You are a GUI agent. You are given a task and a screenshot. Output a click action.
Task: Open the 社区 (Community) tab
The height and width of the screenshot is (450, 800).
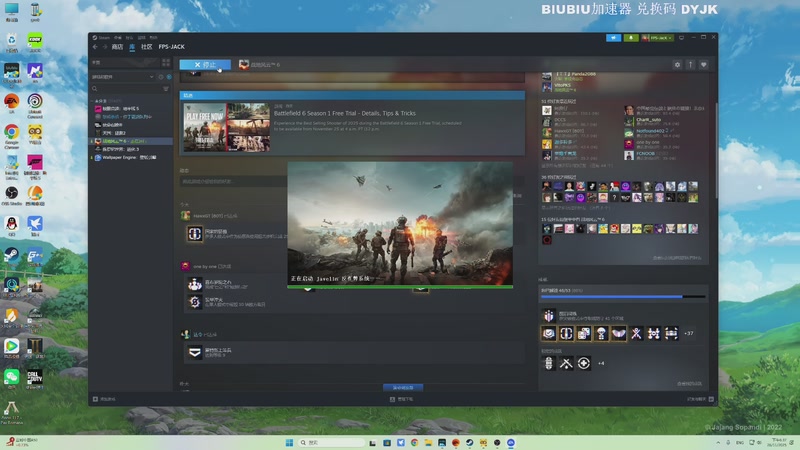pyautogui.click(x=146, y=46)
